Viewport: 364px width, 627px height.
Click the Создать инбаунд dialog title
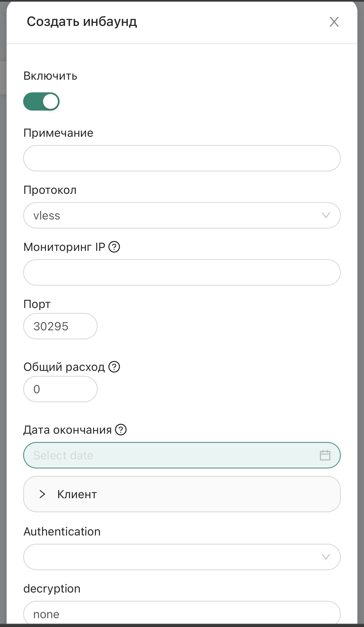coord(82,22)
